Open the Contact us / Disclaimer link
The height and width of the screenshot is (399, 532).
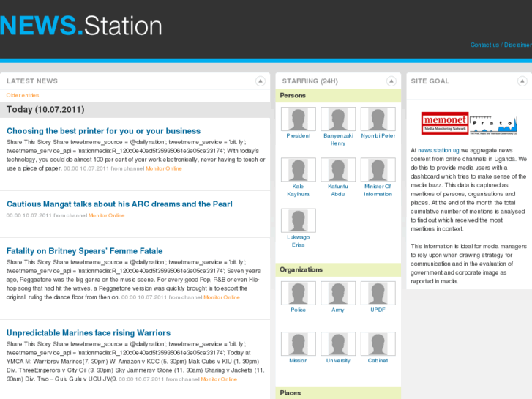[501, 45]
